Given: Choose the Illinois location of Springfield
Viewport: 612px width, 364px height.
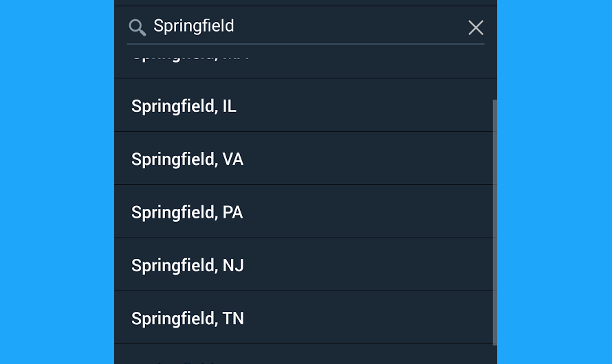Looking at the screenshot, I should point(304,105).
